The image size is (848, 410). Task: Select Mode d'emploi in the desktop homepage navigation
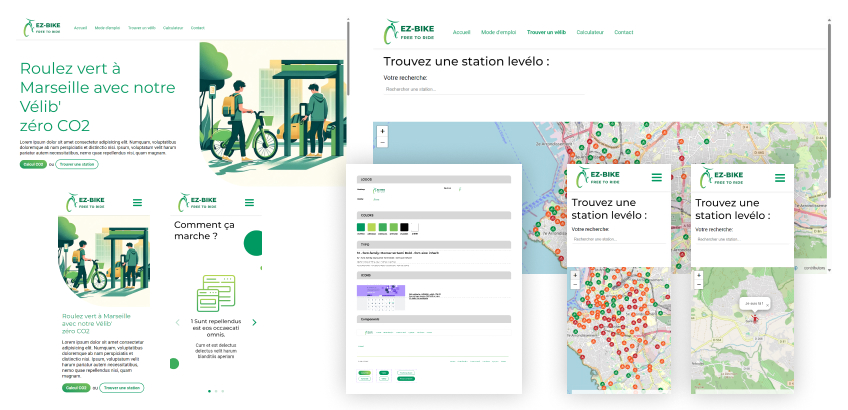(x=107, y=28)
